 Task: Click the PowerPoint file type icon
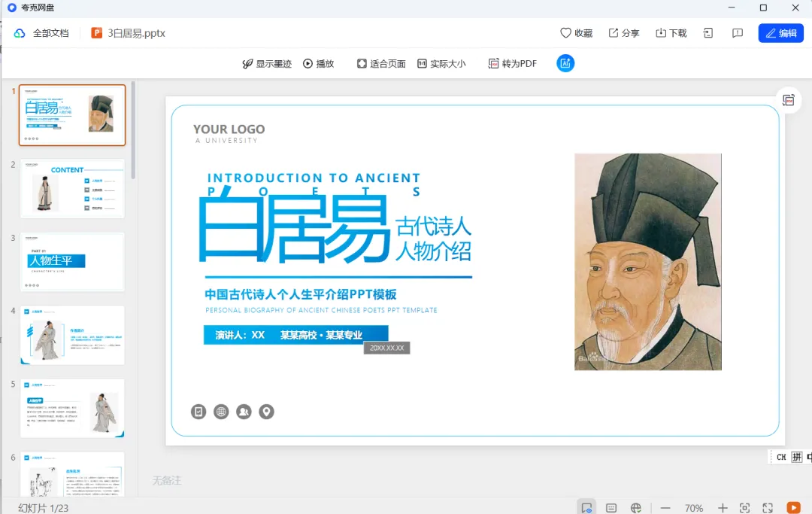point(96,33)
